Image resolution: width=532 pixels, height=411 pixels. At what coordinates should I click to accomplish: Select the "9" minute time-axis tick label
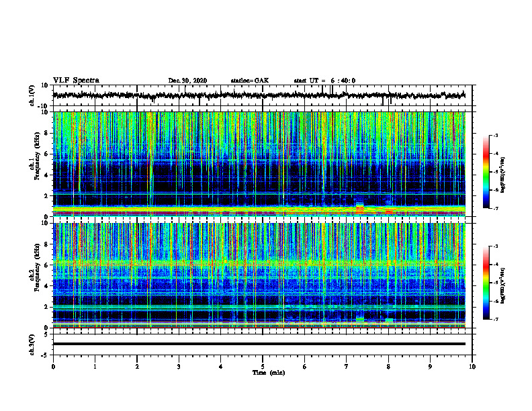(x=430, y=367)
